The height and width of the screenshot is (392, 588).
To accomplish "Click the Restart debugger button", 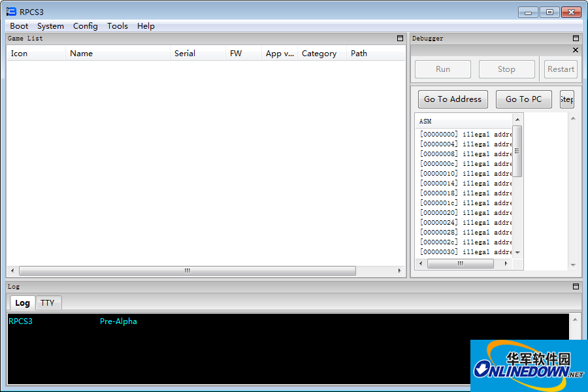I will tap(561, 69).
